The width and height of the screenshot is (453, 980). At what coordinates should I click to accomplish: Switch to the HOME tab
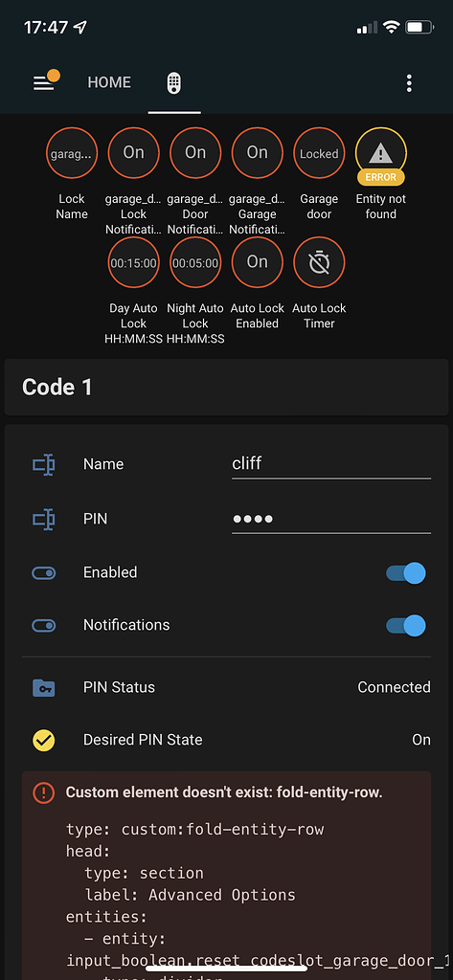coord(109,82)
